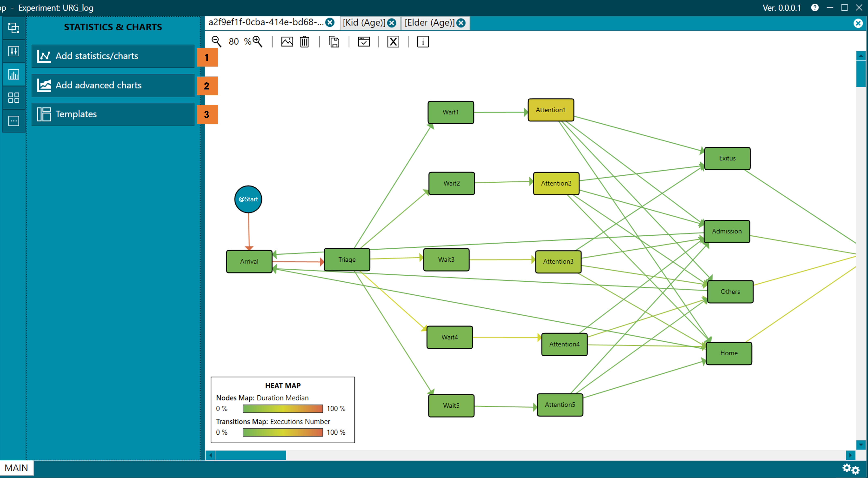Screen dimensions: 868x478
Task: Click the Ver. 0.0.0.1 version text
Action: click(782, 8)
